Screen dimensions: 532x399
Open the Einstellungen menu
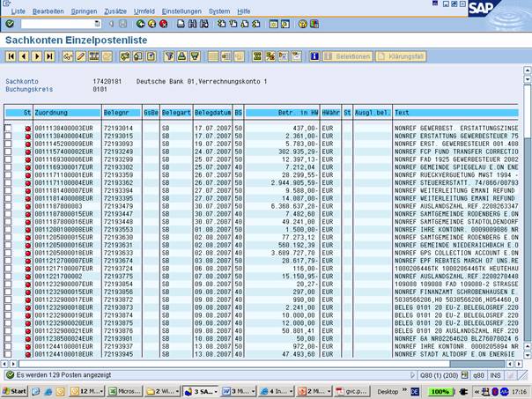click(x=181, y=11)
